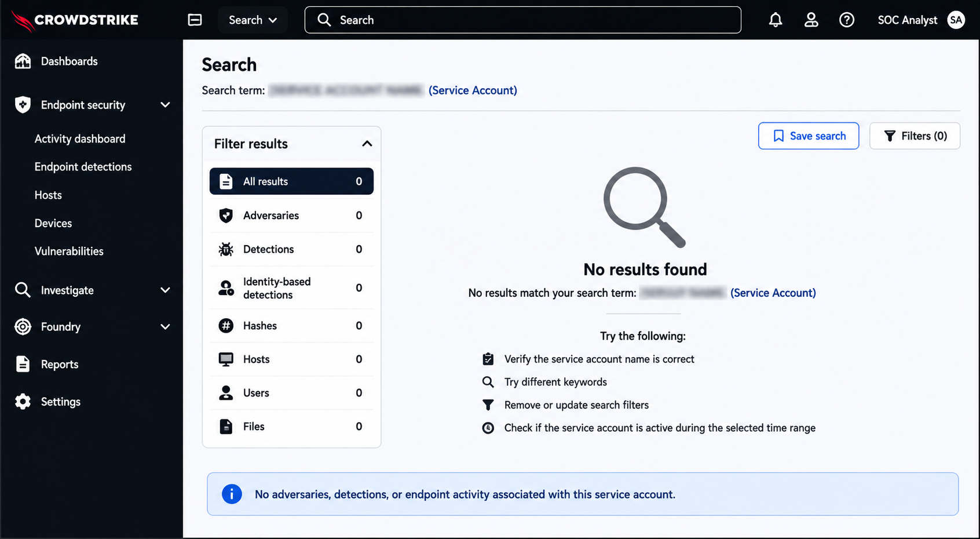
Task: Go to Devices
Action: (x=53, y=223)
